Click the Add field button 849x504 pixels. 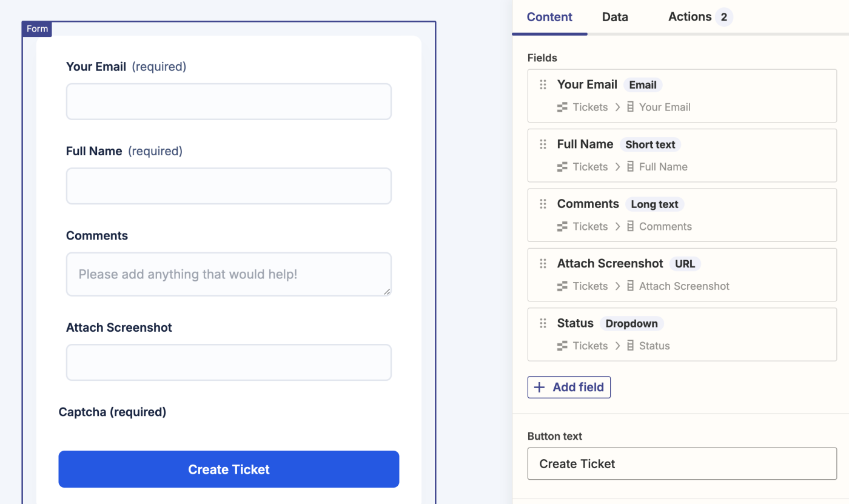(569, 388)
